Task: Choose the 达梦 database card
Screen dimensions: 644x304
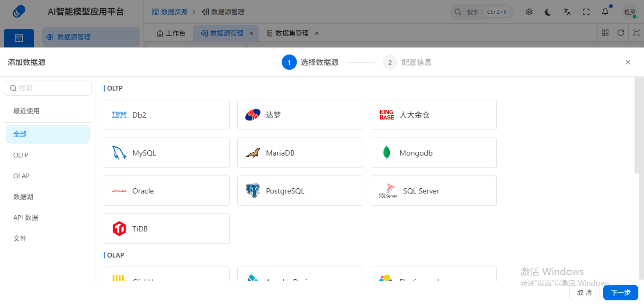Action: point(300,115)
